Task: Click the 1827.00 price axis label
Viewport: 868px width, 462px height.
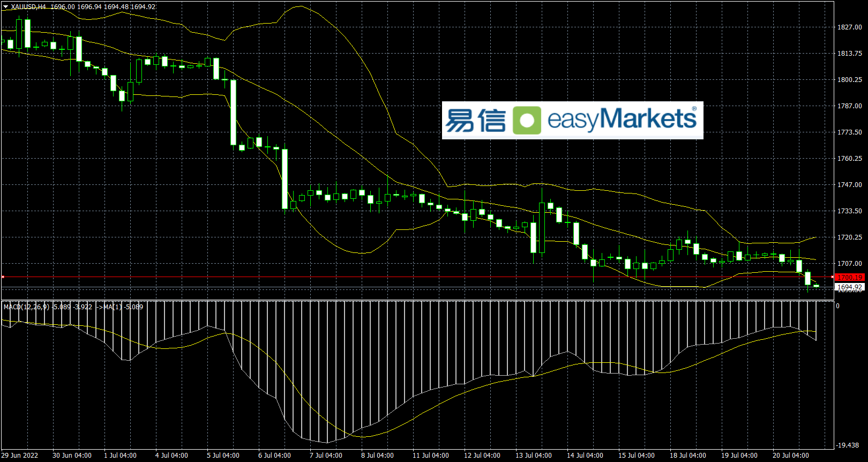Action: coord(850,27)
